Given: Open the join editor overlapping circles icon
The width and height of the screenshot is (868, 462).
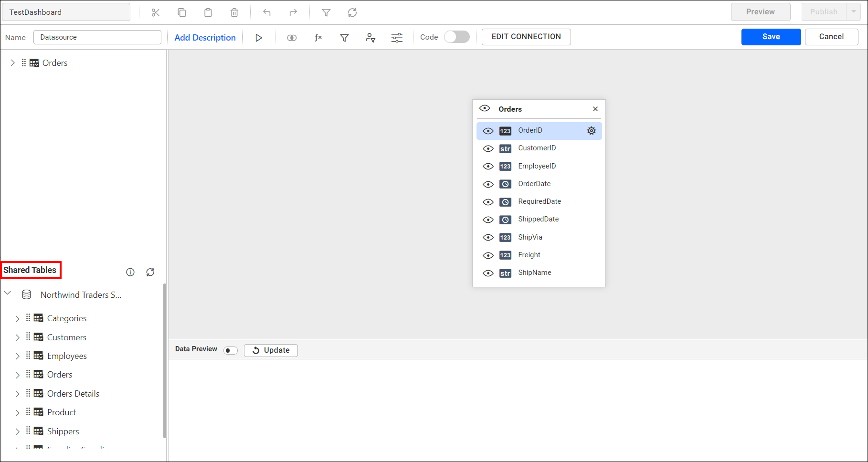Looking at the screenshot, I should tap(292, 38).
